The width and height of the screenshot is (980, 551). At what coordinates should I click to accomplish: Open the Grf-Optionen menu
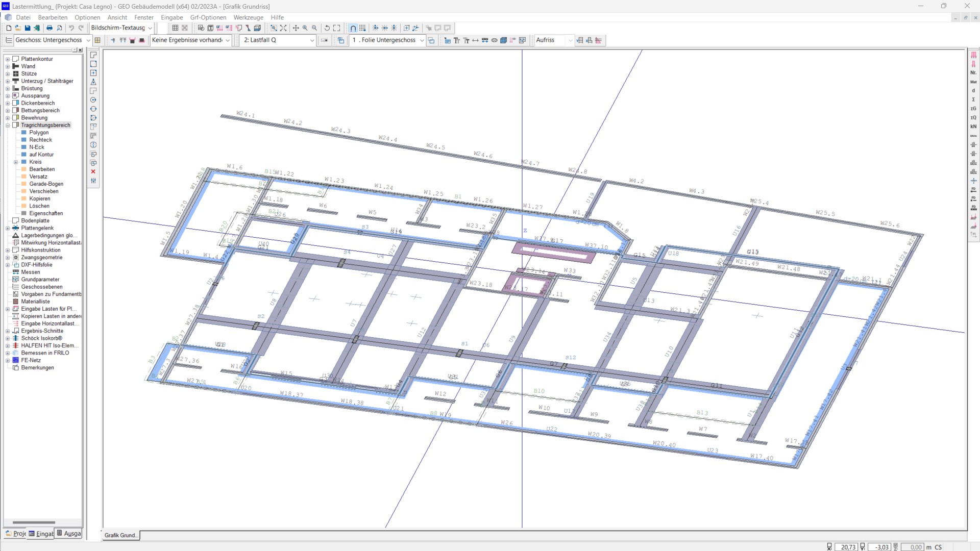click(x=208, y=17)
